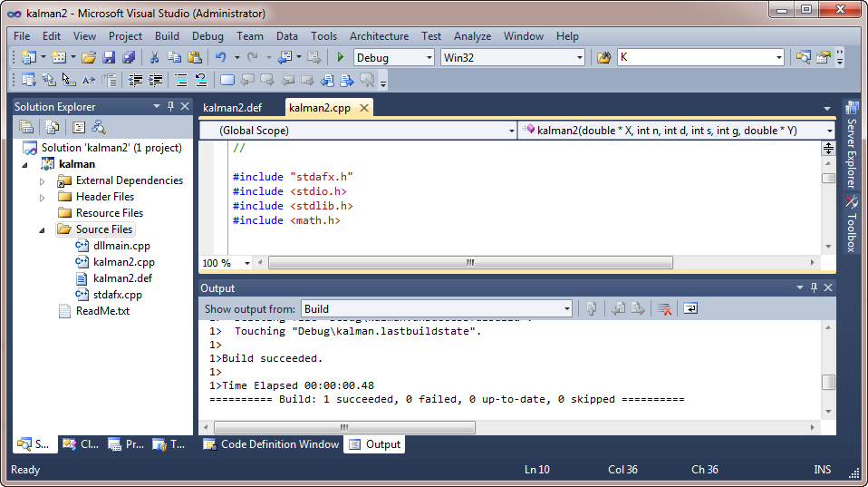The height and width of the screenshot is (487, 868).
Task: Toggle a bookmark on the current line
Action: click(x=227, y=81)
